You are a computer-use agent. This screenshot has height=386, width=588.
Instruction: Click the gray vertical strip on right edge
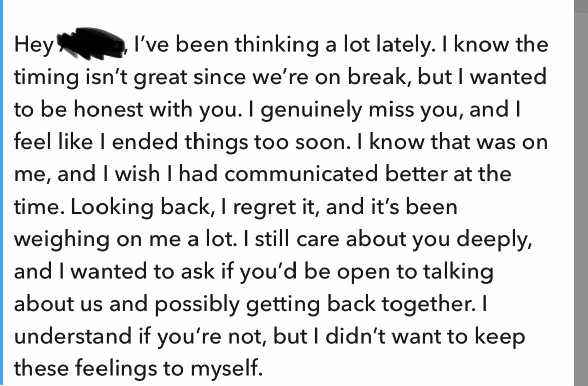tap(581, 193)
